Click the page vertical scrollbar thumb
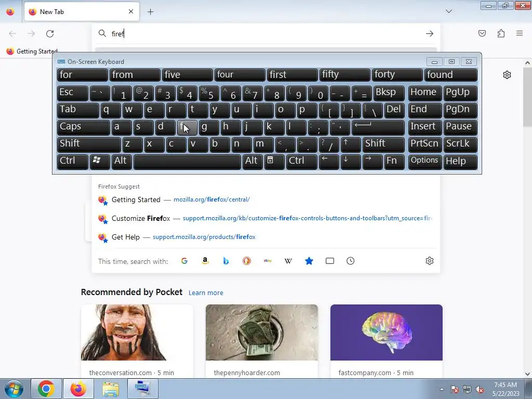 coord(527,97)
